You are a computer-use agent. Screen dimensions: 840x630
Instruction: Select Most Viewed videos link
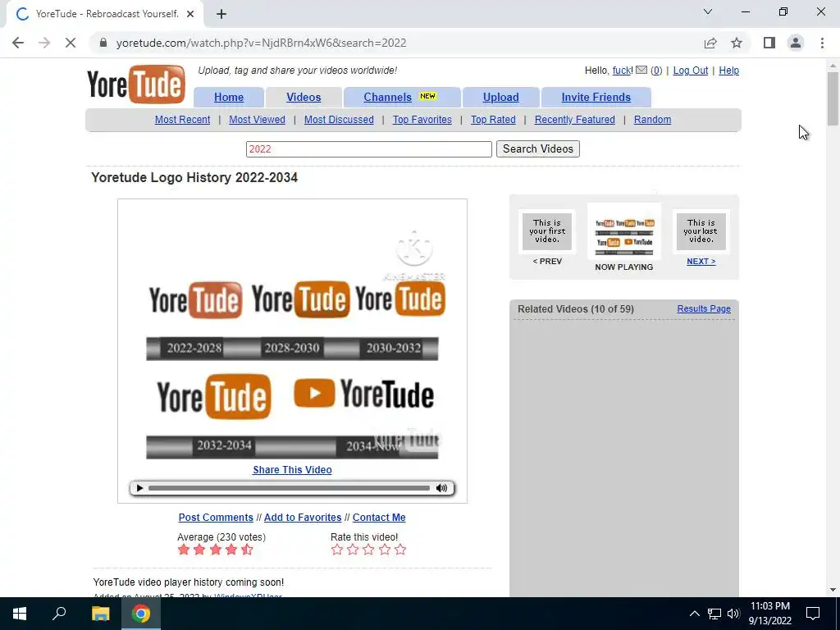(x=257, y=120)
